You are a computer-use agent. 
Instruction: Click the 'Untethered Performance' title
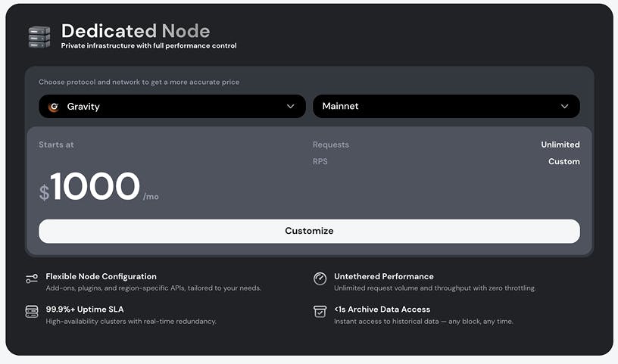click(384, 276)
